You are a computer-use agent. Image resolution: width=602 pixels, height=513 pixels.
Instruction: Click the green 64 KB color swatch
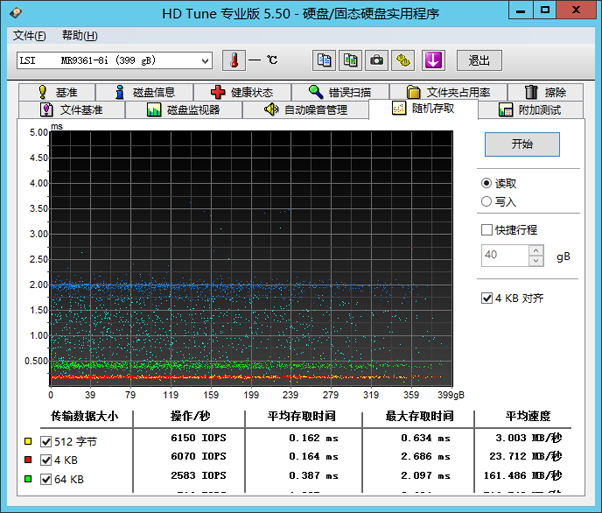[28, 479]
